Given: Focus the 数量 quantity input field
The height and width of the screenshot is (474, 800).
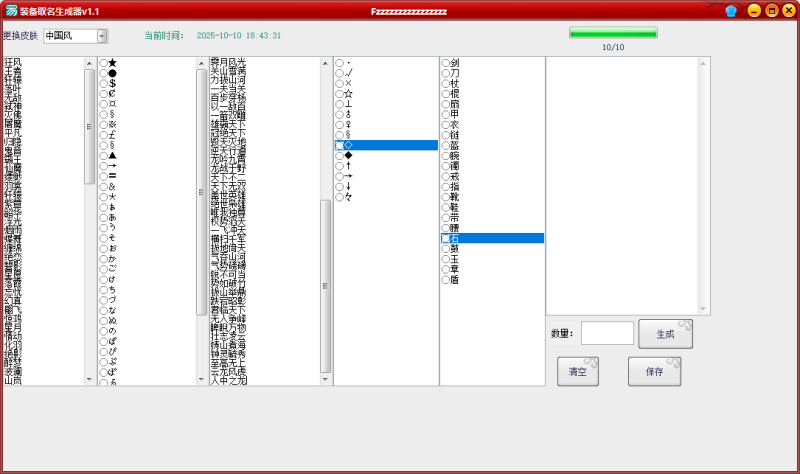Looking at the screenshot, I should [607, 333].
